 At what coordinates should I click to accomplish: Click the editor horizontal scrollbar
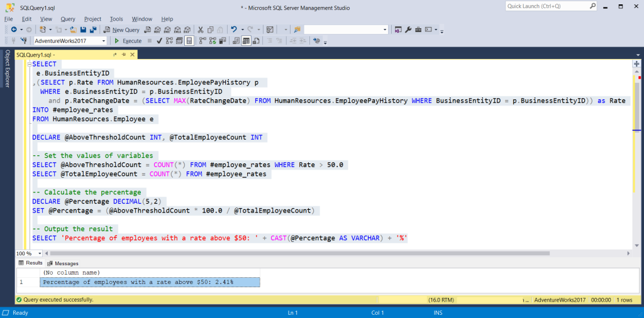click(x=299, y=253)
